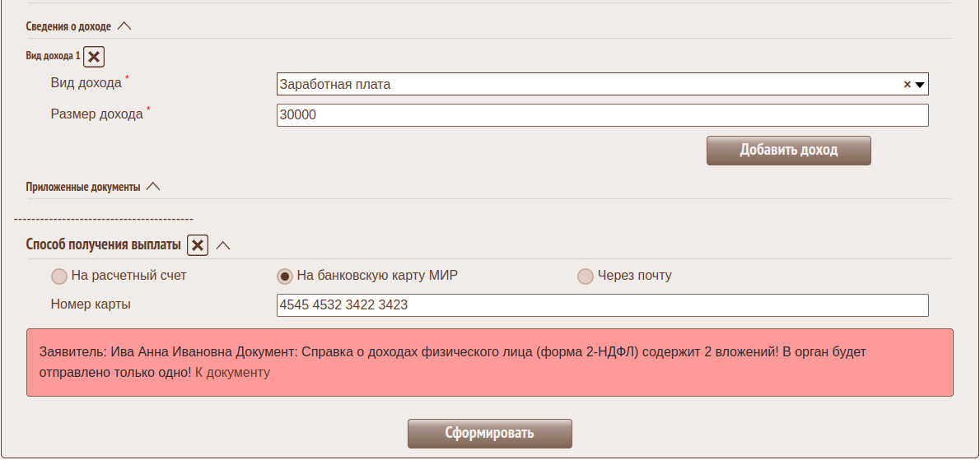Collapse the Сведения о доходе section

[x=124, y=26]
